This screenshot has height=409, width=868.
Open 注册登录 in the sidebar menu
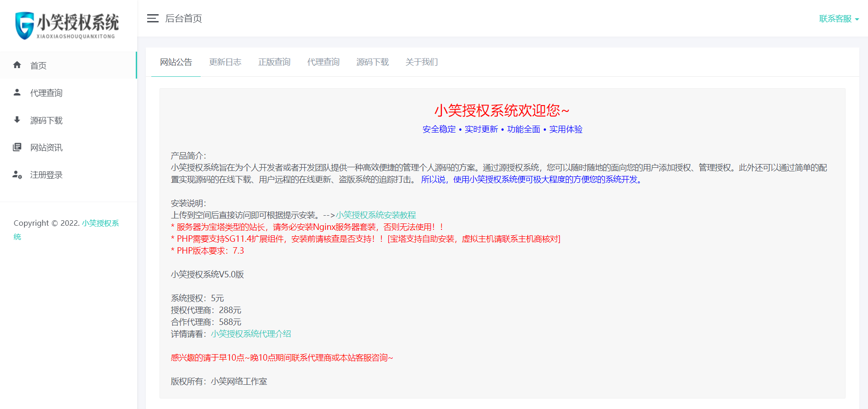(46, 175)
